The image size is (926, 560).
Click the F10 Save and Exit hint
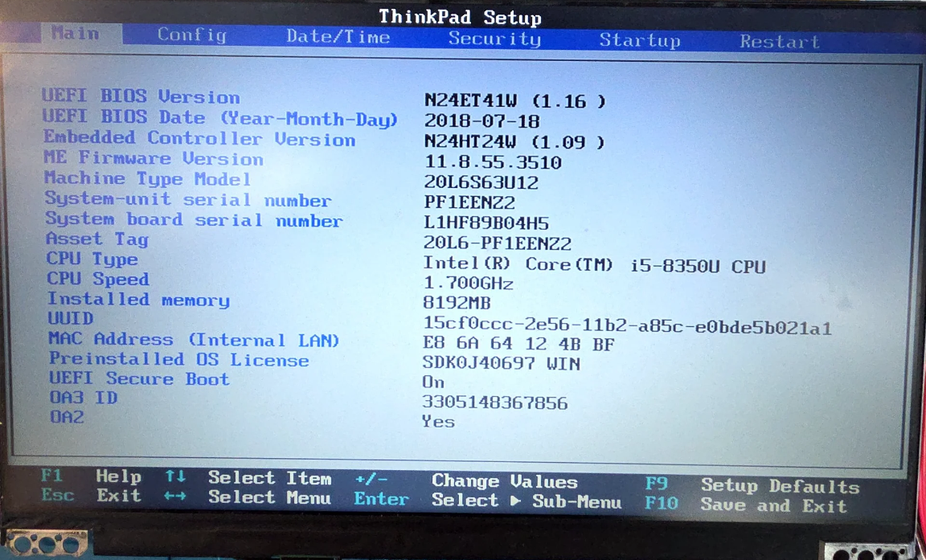(x=746, y=505)
